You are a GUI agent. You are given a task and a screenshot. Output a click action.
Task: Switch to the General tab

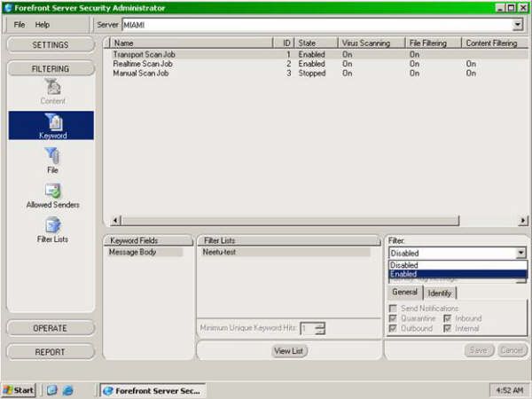click(x=405, y=292)
